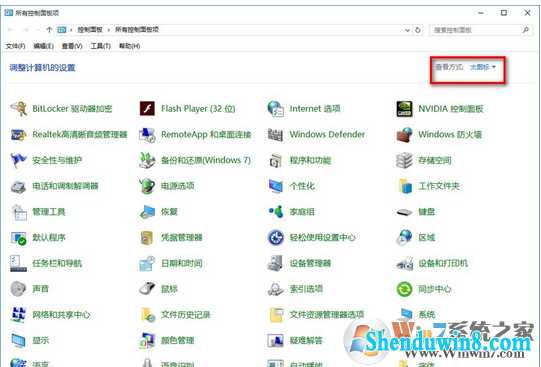The image size is (541, 367).
Task: Expand the address bar history dropdown
Action: 407,30
